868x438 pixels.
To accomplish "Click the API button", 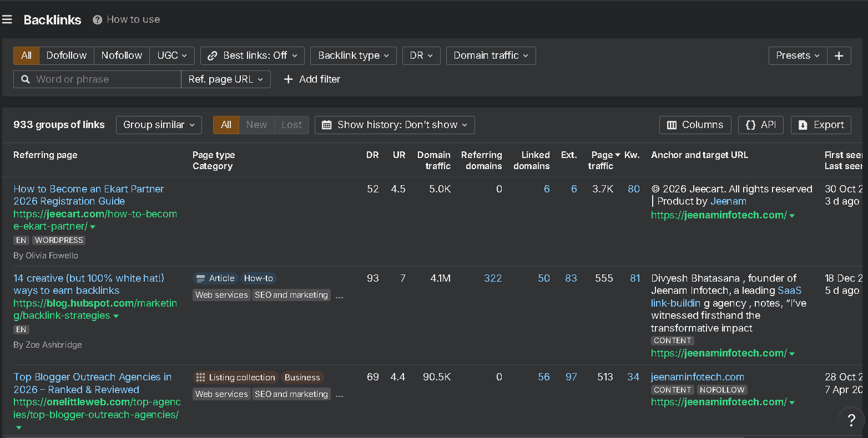I will (760, 125).
